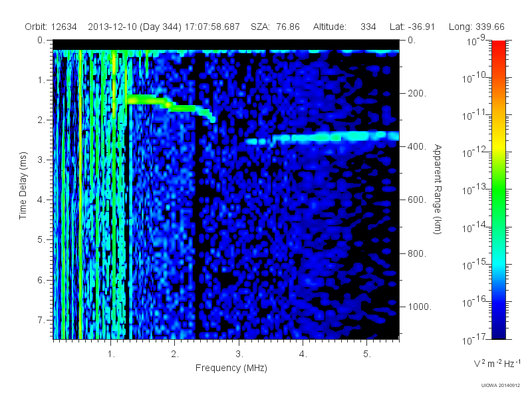Image resolution: width=532 pixels, height=399 pixels.
Task: Click the 'Lat: -36.91' text
Action: pos(412,27)
